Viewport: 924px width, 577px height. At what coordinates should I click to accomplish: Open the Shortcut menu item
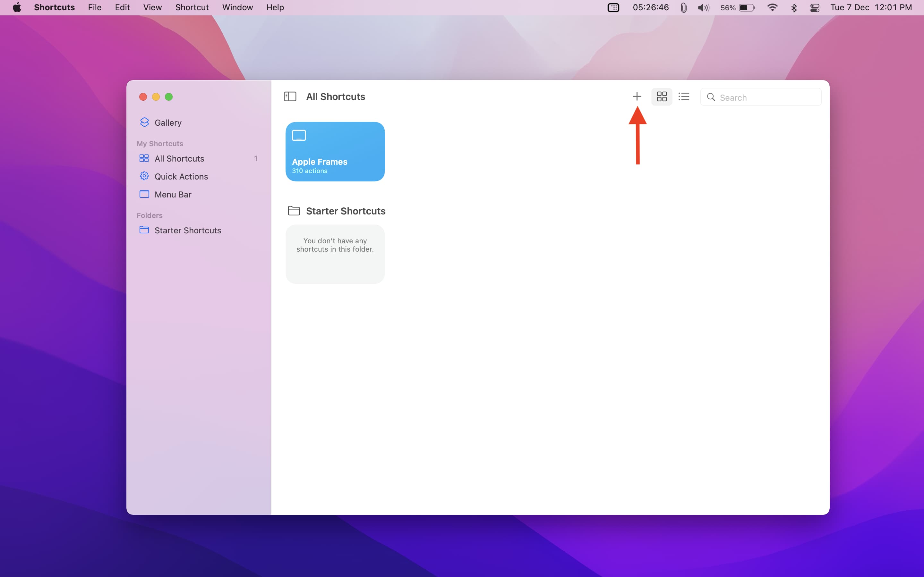pyautogui.click(x=192, y=7)
